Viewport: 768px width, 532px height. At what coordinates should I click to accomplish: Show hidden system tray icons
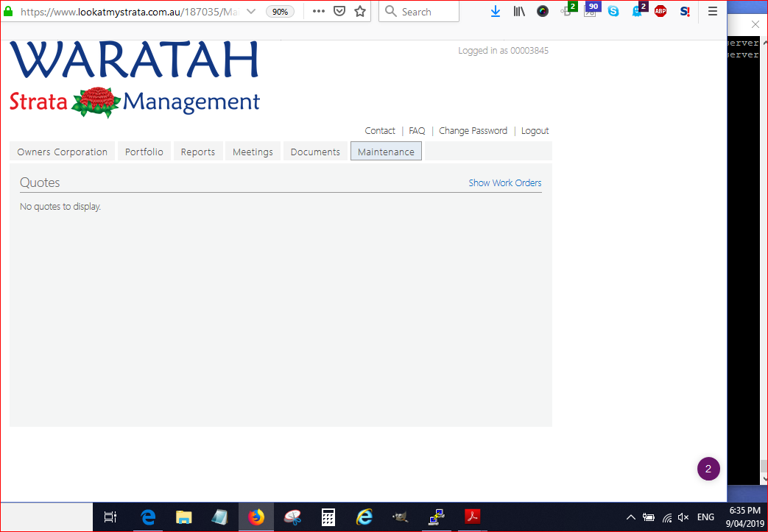pos(631,517)
